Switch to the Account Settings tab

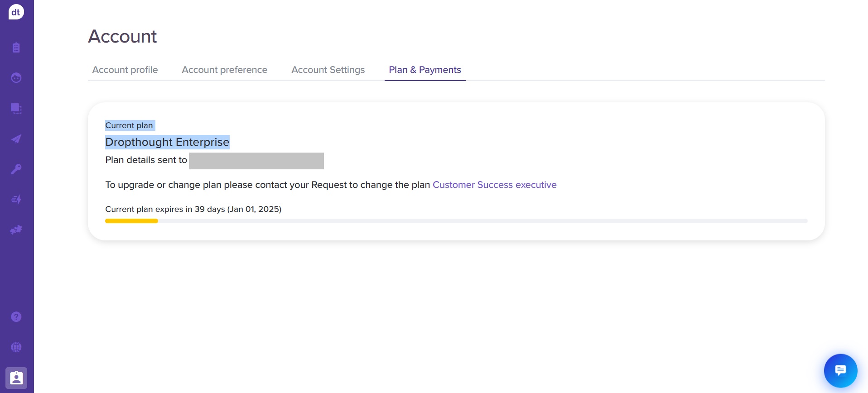328,70
